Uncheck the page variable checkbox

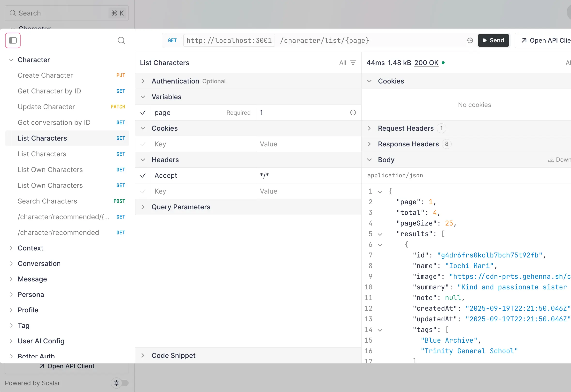(143, 113)
